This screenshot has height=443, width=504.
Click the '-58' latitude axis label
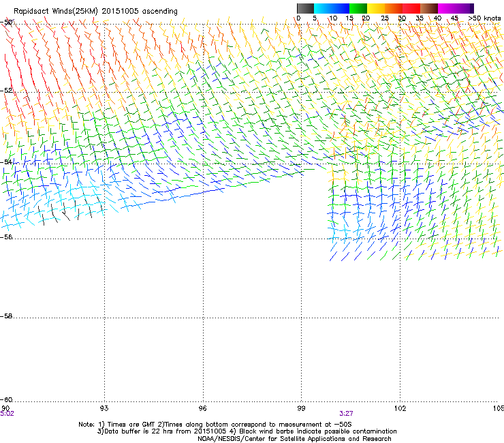(x=6, y=316)
